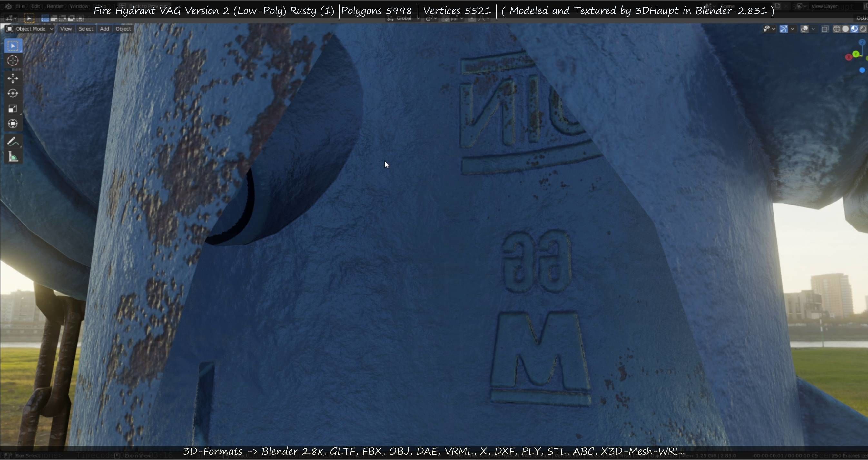Choose the Set New Selection mode icon
This screenshot has width=868, height=460.
click(45, 18)
